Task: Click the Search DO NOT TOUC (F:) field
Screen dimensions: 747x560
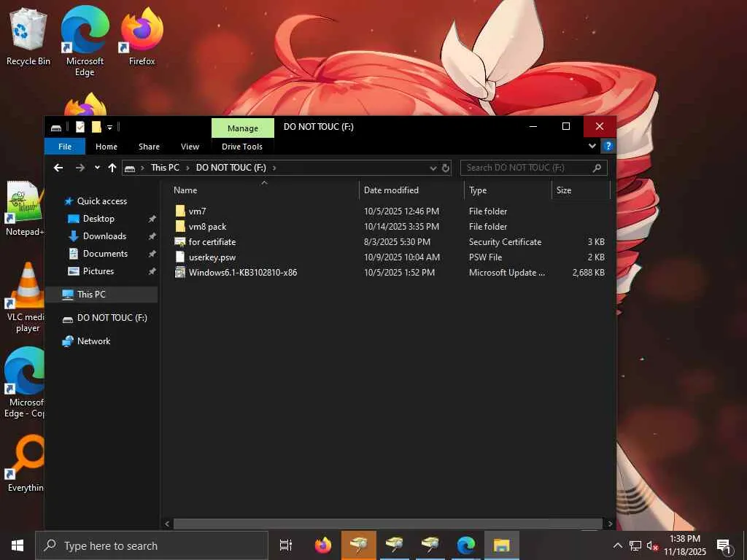Action: (x=533, y=168)
